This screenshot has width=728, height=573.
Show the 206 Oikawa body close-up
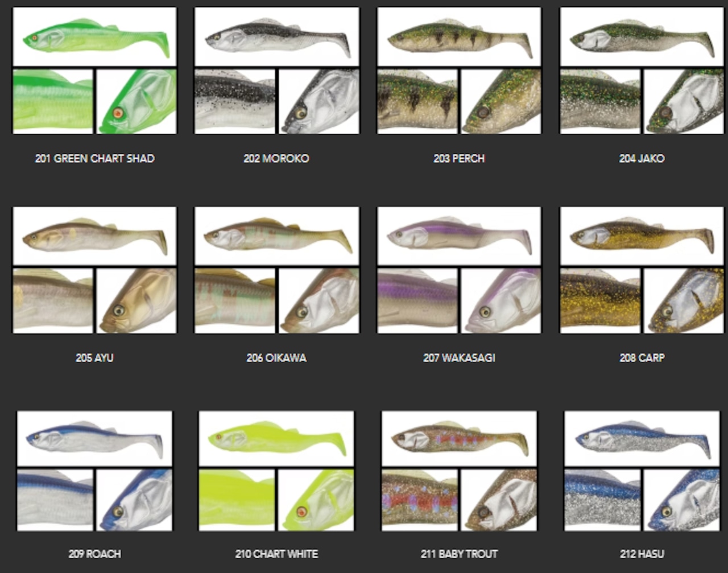point(235,301)
